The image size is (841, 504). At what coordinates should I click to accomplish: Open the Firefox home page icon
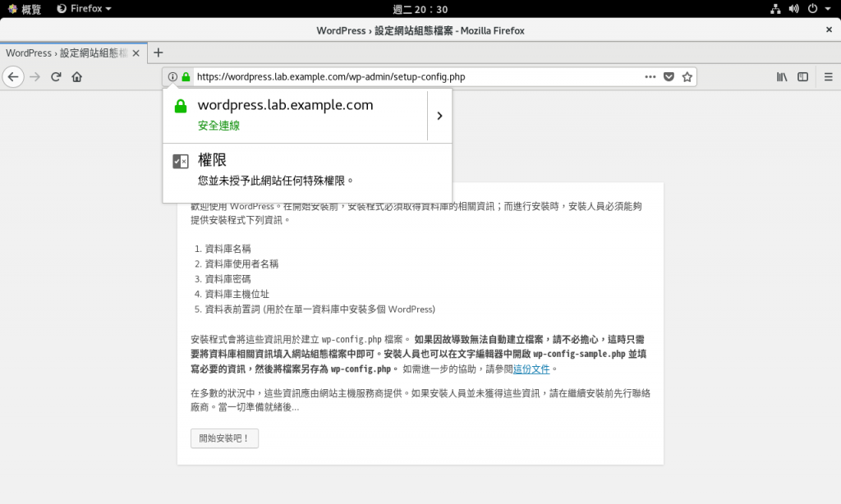pyautogui.click(x=76, y=76)
